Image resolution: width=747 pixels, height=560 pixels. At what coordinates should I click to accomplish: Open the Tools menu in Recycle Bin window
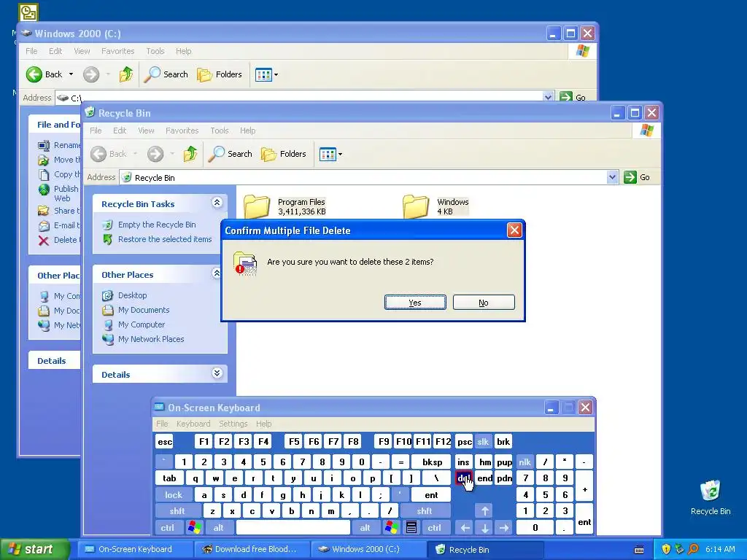pyautogui.click(x=220, y=131)
